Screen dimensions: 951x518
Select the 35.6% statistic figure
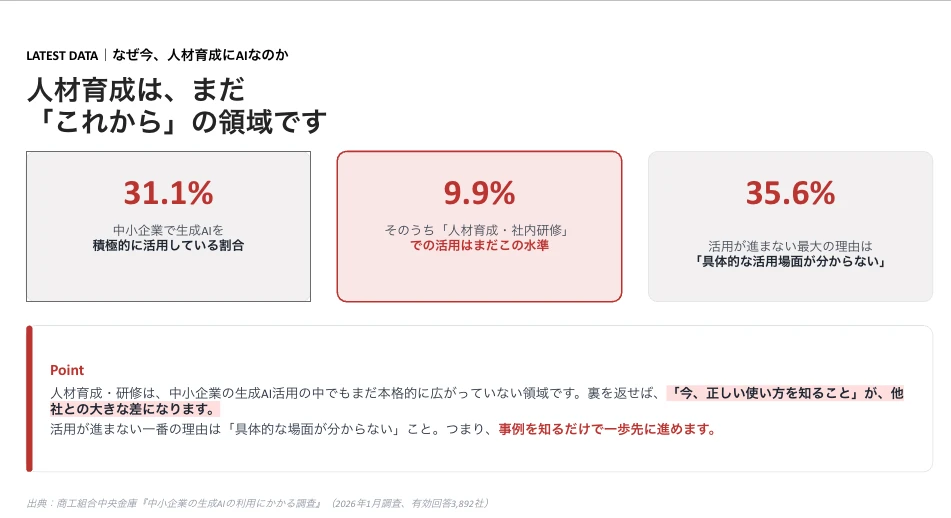click(790, 193)
